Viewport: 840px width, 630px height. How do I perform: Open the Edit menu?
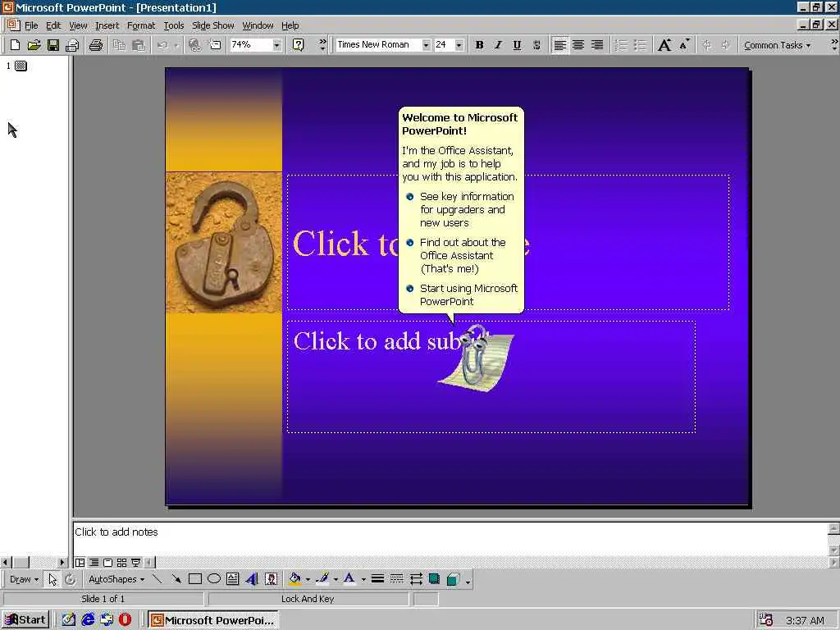point(53,25)
